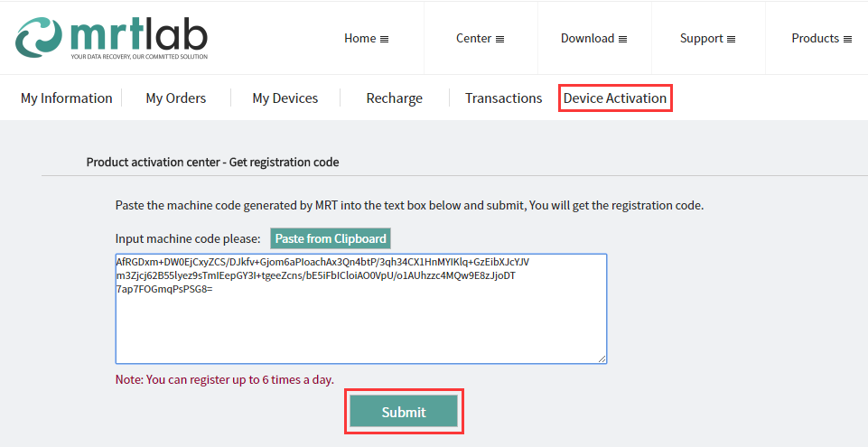The height and width of the screenshot is (447, 868).
Task: Switch to My Information tab
Action: [x=67, y=98]
